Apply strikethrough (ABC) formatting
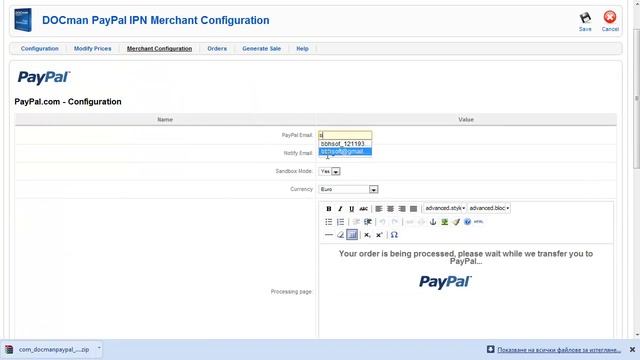 click(x=363, y=209)
